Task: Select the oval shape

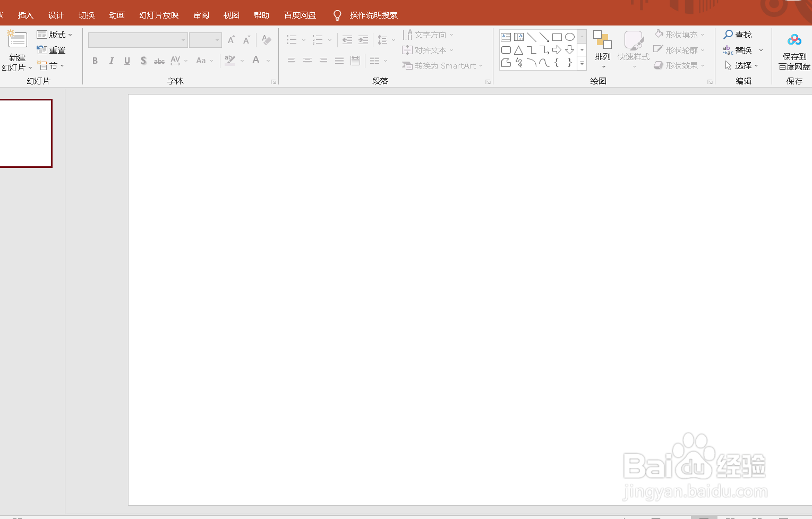Action: (570, 37)
